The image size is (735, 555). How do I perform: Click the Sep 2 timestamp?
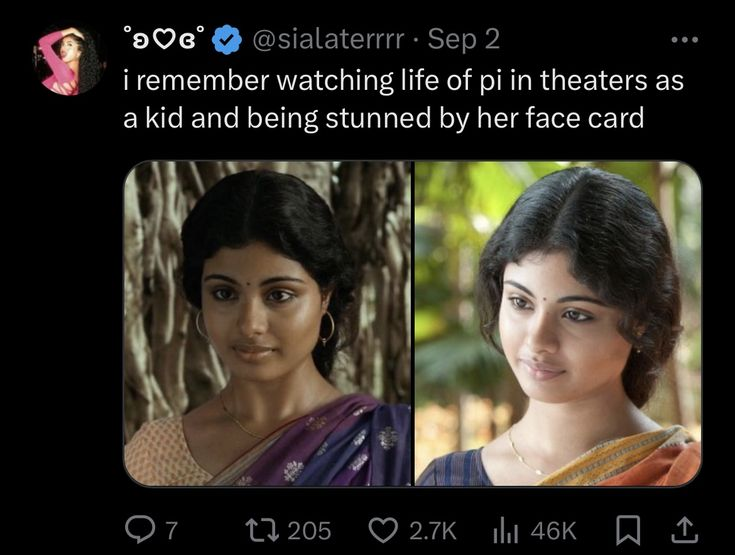click(x=466, y=40)
